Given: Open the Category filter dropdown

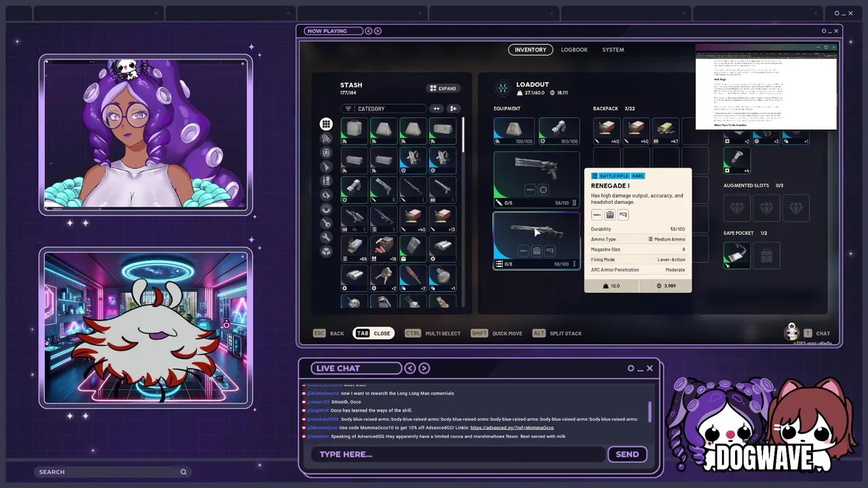Looking at the screenshot, I should (384, 108).
